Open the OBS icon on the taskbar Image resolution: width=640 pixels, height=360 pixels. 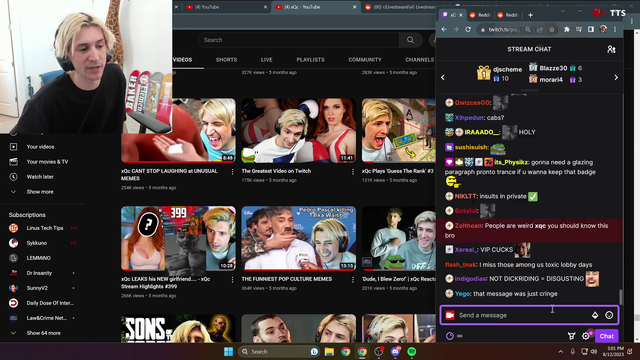point(379,351)
